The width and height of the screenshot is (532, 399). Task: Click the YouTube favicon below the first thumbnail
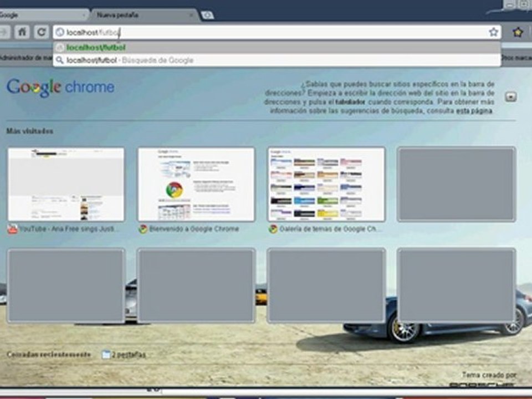[x=13, y=229]
